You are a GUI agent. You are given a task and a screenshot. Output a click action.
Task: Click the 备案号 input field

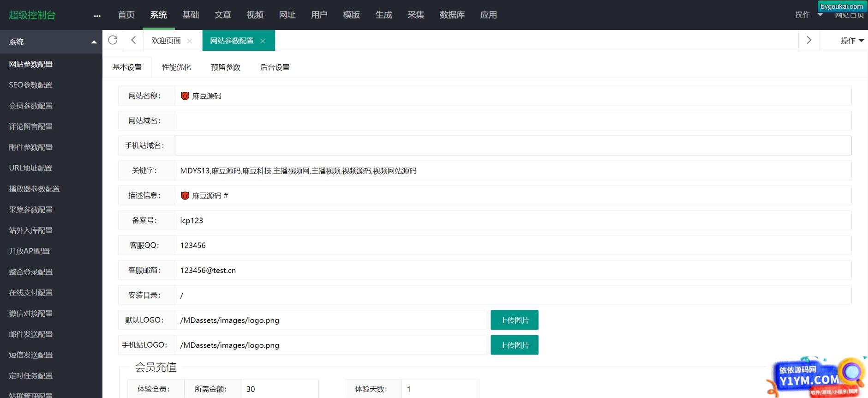513,220
